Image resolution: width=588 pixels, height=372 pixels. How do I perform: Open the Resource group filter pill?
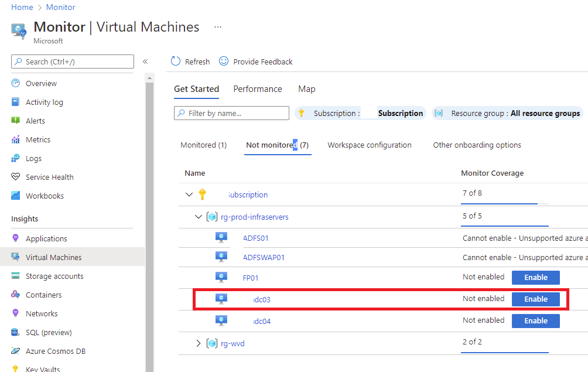tap(507, 113)
